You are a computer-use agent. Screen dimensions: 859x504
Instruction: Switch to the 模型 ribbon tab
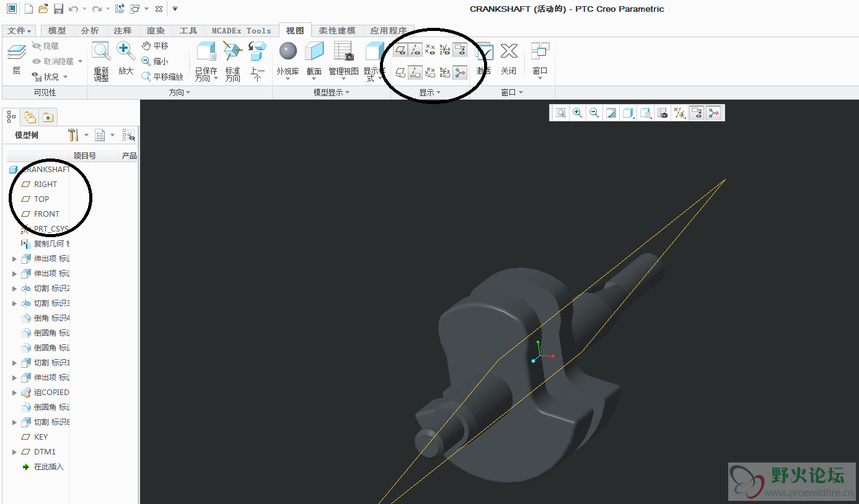(57, 30)
